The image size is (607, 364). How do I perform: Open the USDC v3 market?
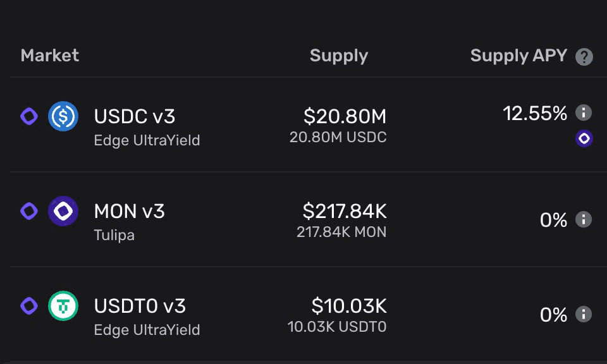(x=135, y=117)
